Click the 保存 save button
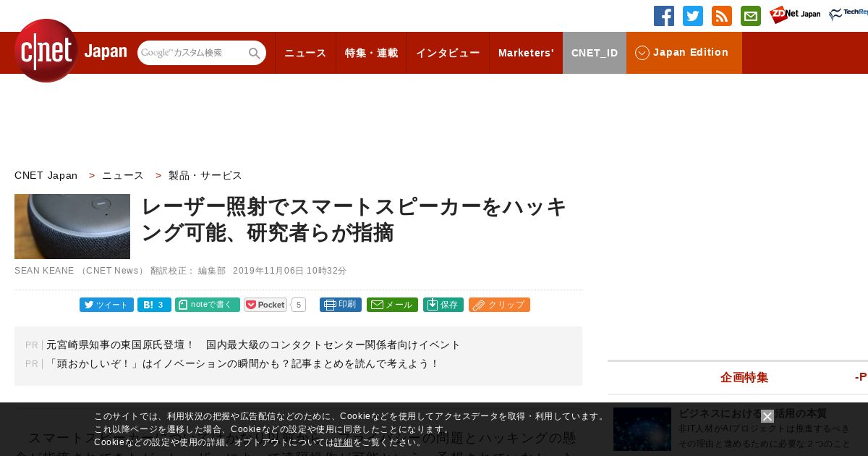 click(x=443, y=305)
